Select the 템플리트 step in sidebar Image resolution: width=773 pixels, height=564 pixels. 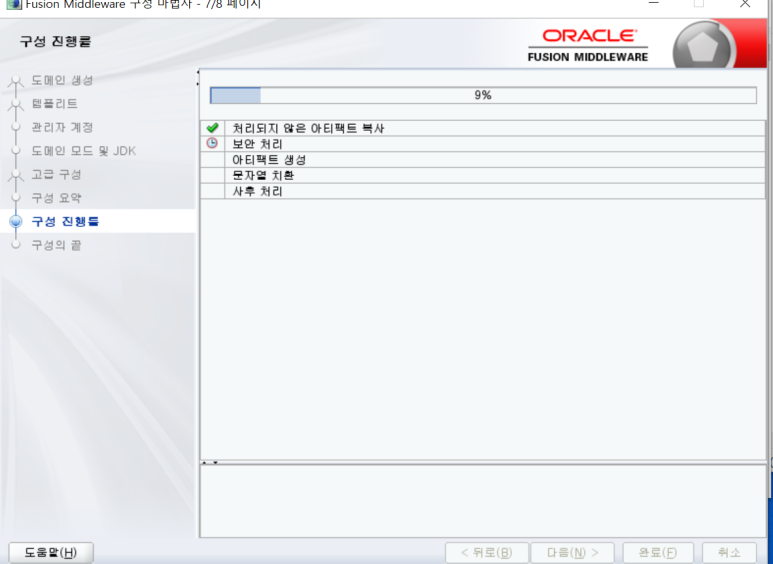(55, 104)
